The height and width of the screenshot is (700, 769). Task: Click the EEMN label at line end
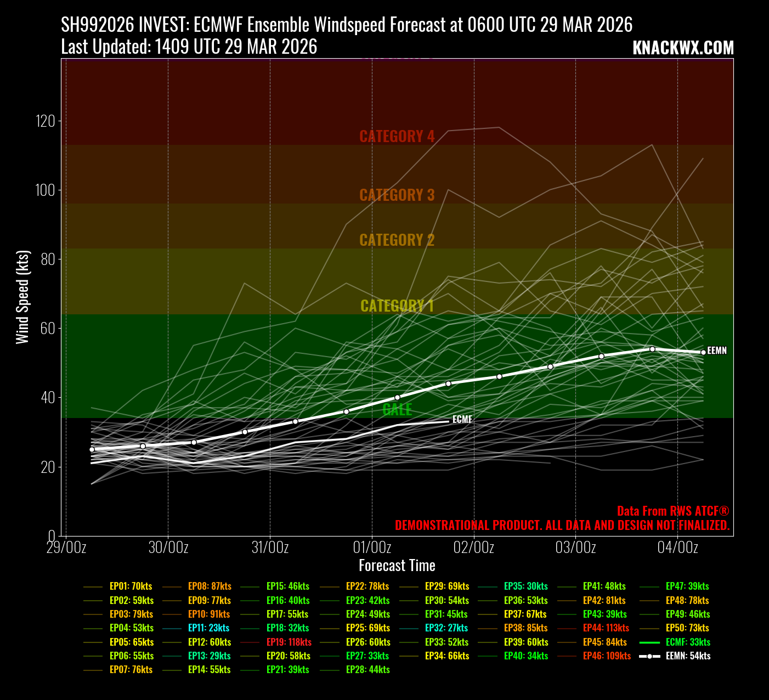(717, 351)
